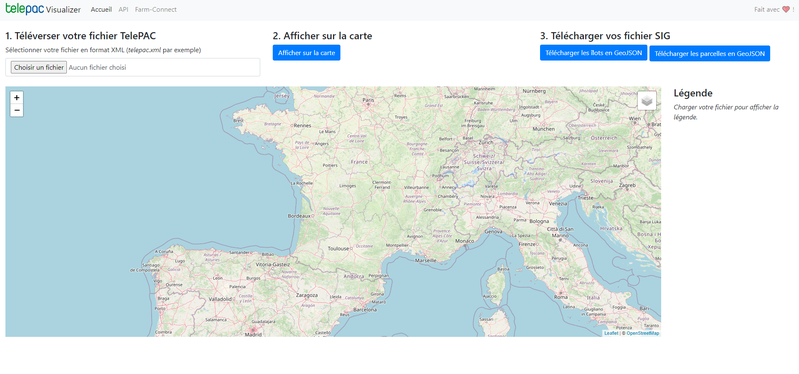
Task: Click the France country label
Action: [x=359, y=162]
